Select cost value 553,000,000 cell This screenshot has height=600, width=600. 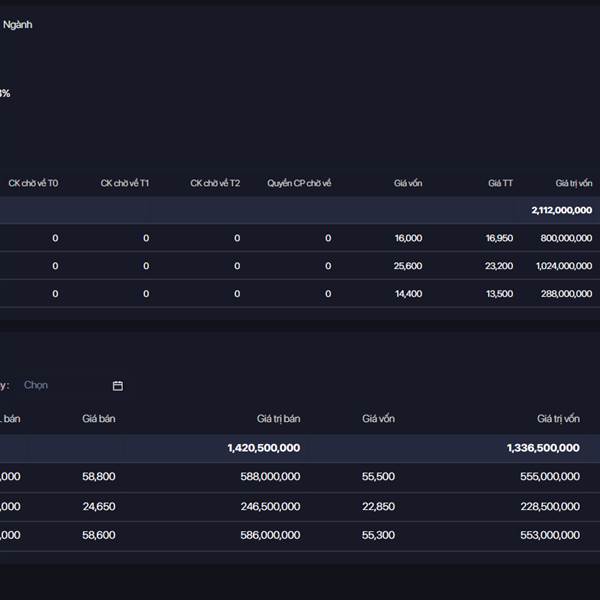(550, 535)
